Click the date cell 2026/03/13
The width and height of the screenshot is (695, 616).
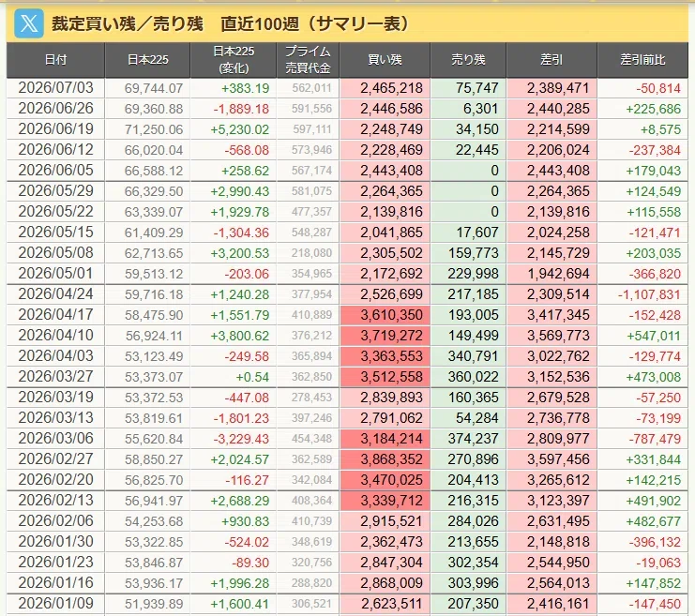56,417
